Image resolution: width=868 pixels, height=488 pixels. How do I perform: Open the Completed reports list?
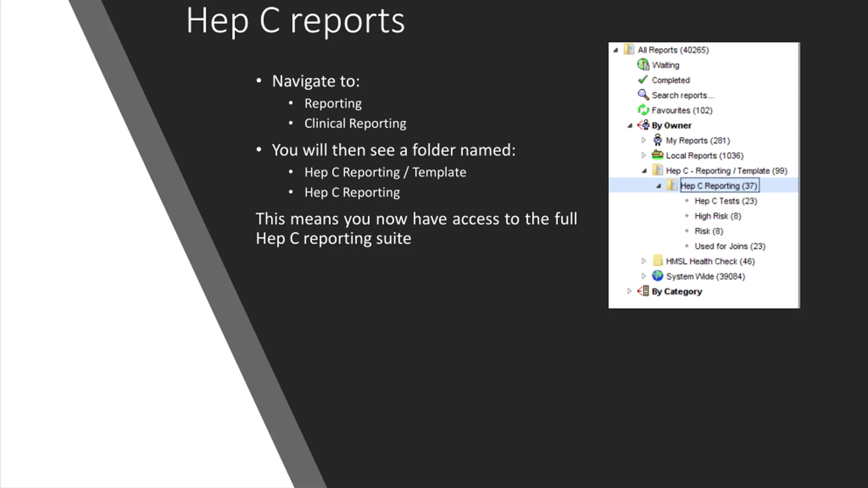pyautogui.click(x=671, y=80)
